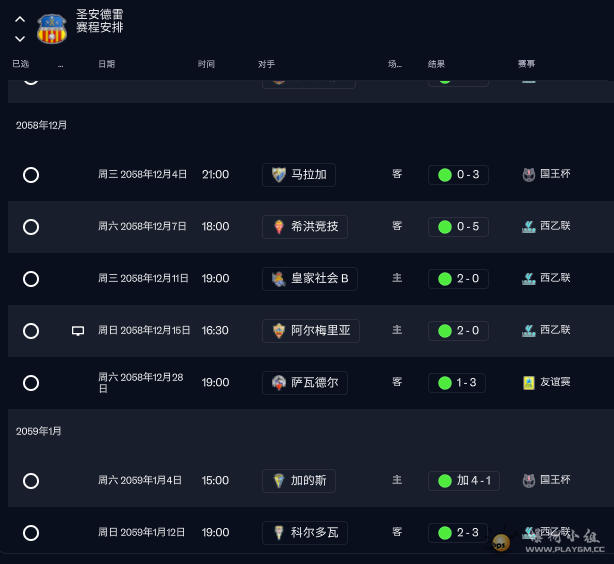Click the 2058年12月 month section header
The image size is (614, 564).
[x=41, y=125]
